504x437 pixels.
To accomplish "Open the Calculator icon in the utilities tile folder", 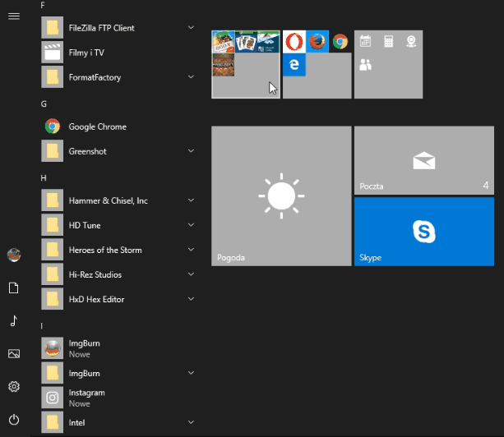I will (x=389, y=41).
